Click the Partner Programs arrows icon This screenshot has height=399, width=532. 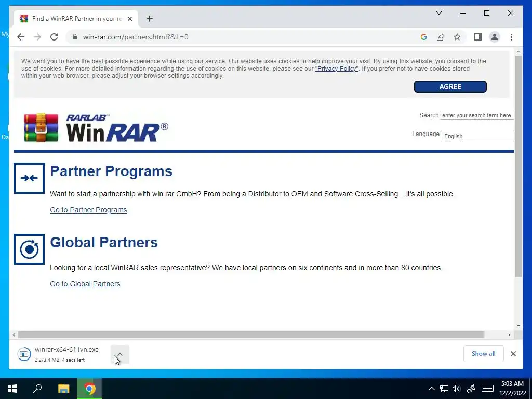(x=29, y=178)
